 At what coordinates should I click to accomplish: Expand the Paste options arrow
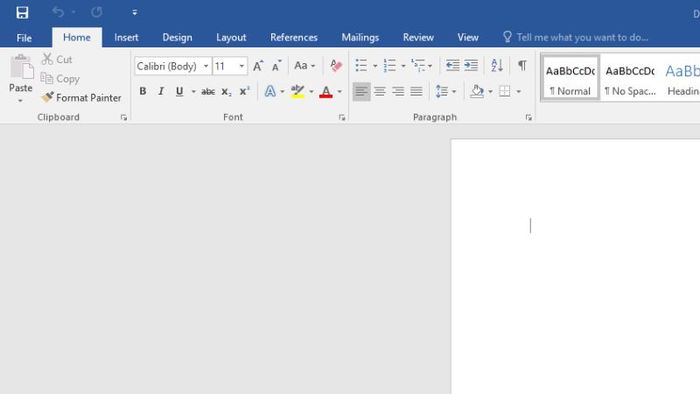point(21,101)
